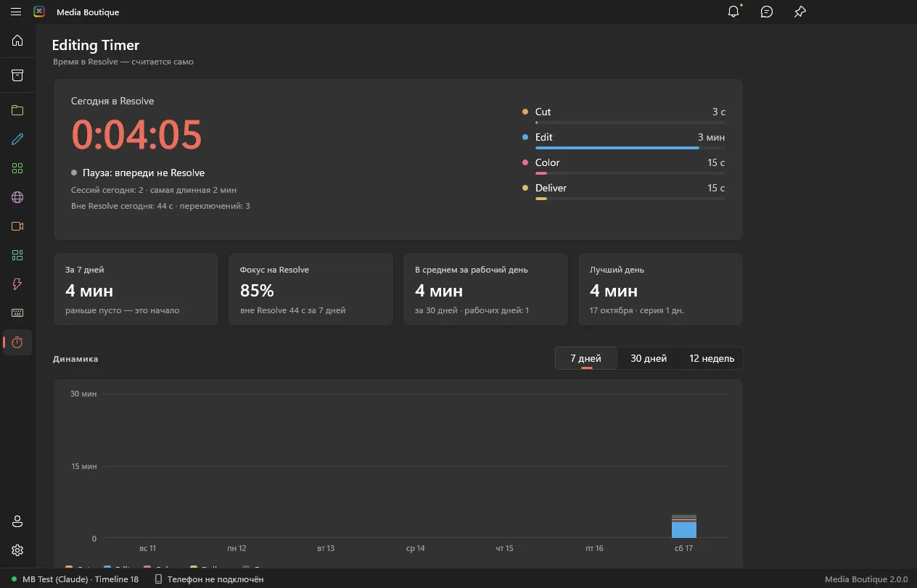Click the 0:04:05 timer readout
Viewport: 917px width, 588px height.
(x=136, y=134)
